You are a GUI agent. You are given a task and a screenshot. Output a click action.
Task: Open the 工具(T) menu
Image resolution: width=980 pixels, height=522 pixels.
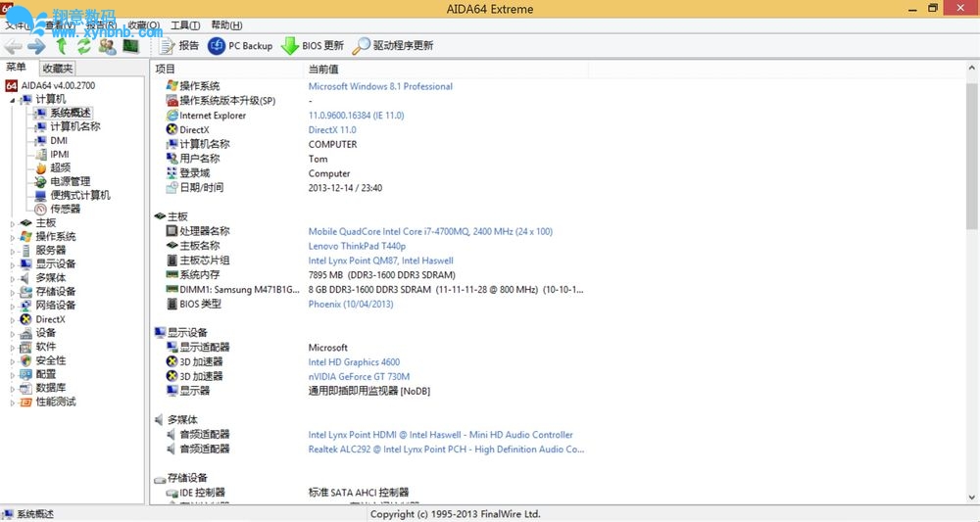pyautogui.click(x=185, y=25)
